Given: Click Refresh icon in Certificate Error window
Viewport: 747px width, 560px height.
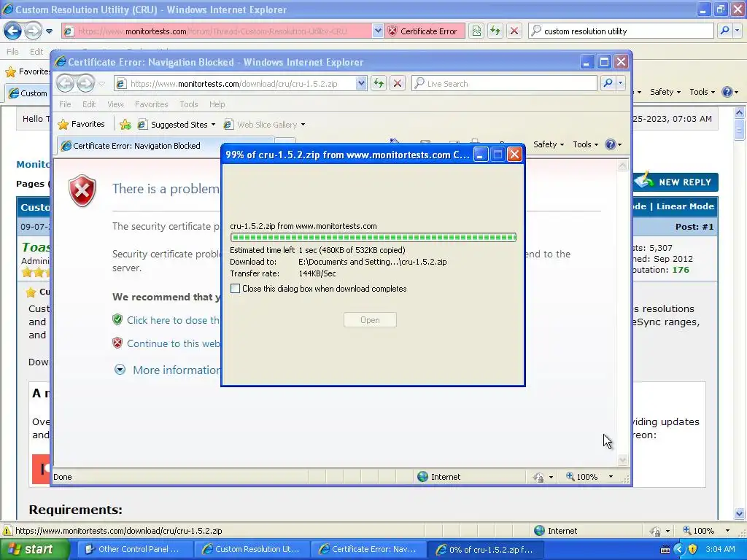Looking at the screenshot, I should [379, 83].
